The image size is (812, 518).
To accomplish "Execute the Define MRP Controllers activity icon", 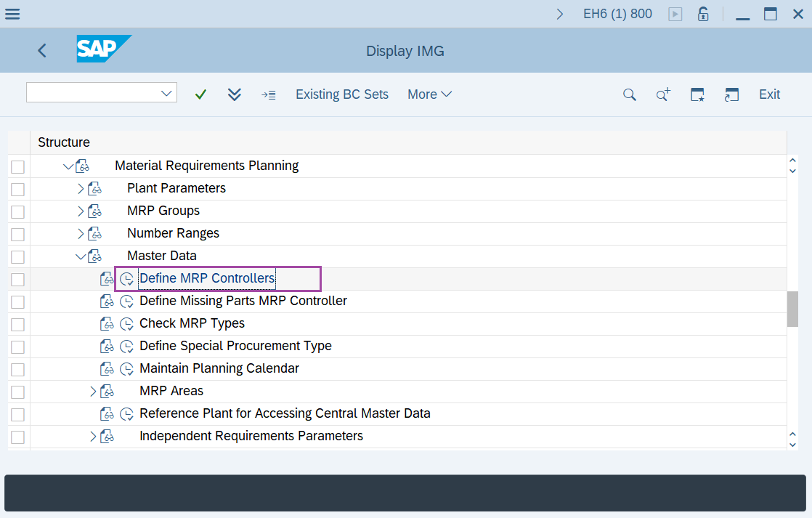I will [x=127, y=278].
